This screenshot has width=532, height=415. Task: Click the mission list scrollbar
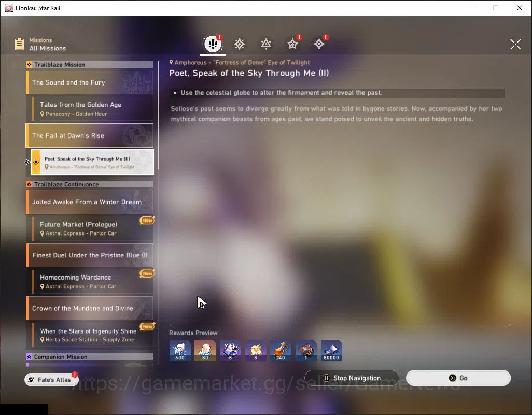tap(158, 115)
